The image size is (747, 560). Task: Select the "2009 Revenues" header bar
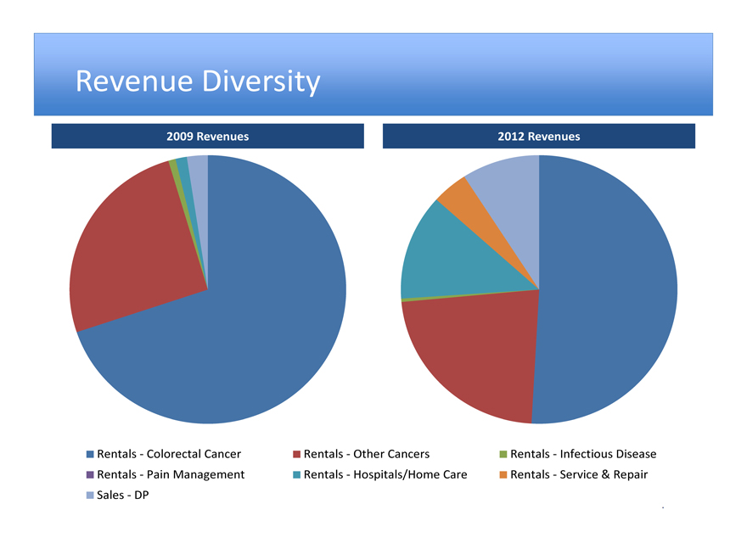tap(207, 136)
